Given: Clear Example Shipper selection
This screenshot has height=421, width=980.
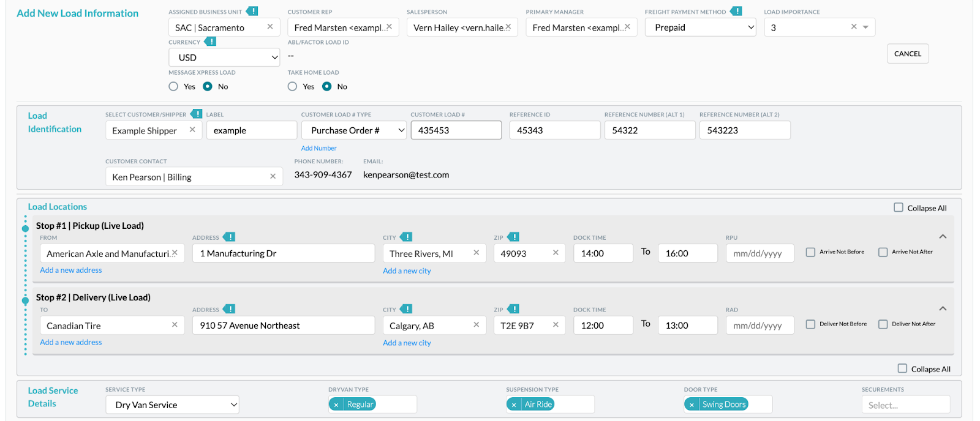Looking at the screenshot, I should (x=192, y=130).
